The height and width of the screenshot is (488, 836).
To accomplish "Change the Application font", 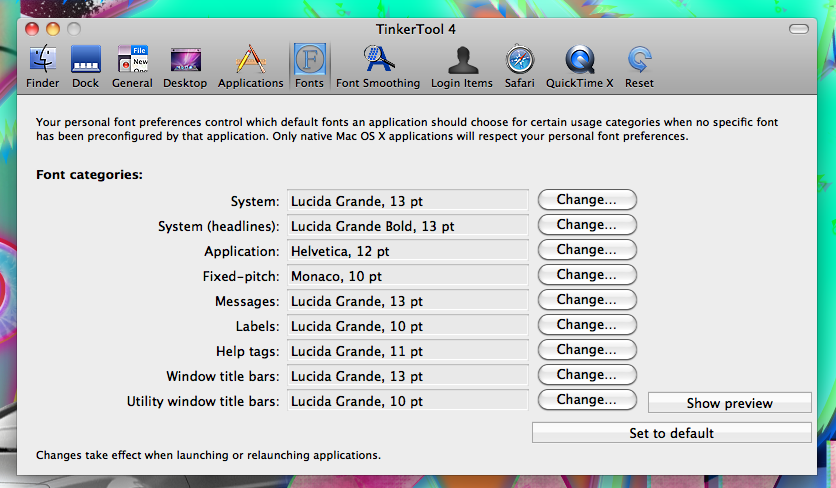I will coord(587,250).
